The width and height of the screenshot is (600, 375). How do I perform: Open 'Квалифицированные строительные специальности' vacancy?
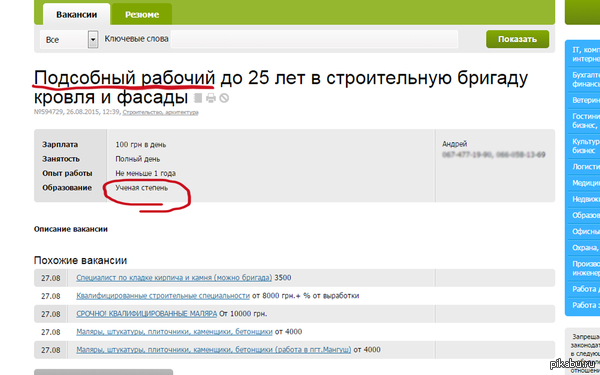tap(163, 296)
